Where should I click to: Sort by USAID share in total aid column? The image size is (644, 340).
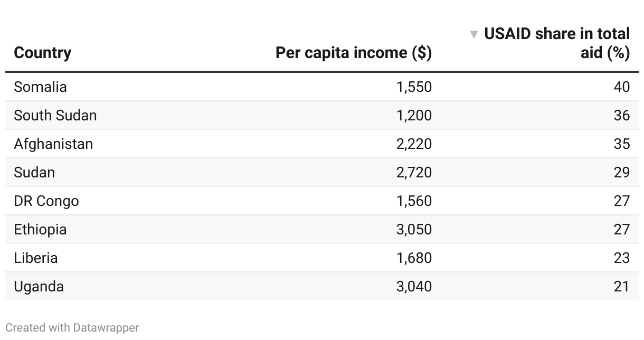[x=556, y=43]
